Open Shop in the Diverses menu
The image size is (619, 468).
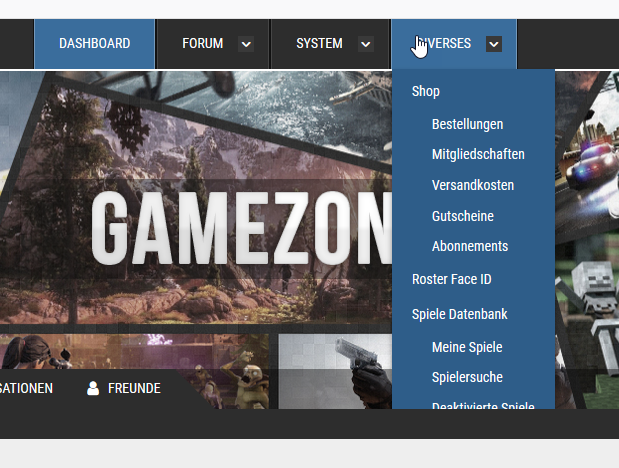426,91
